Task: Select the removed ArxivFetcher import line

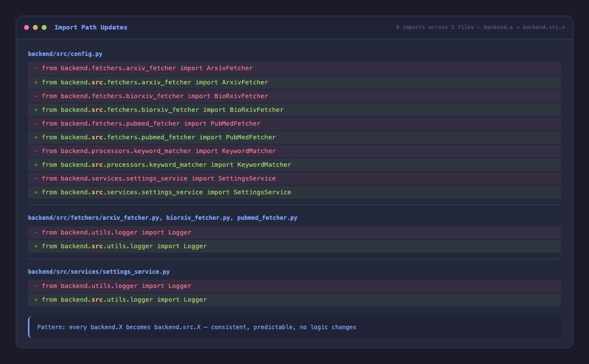Action: coord(147,69)
